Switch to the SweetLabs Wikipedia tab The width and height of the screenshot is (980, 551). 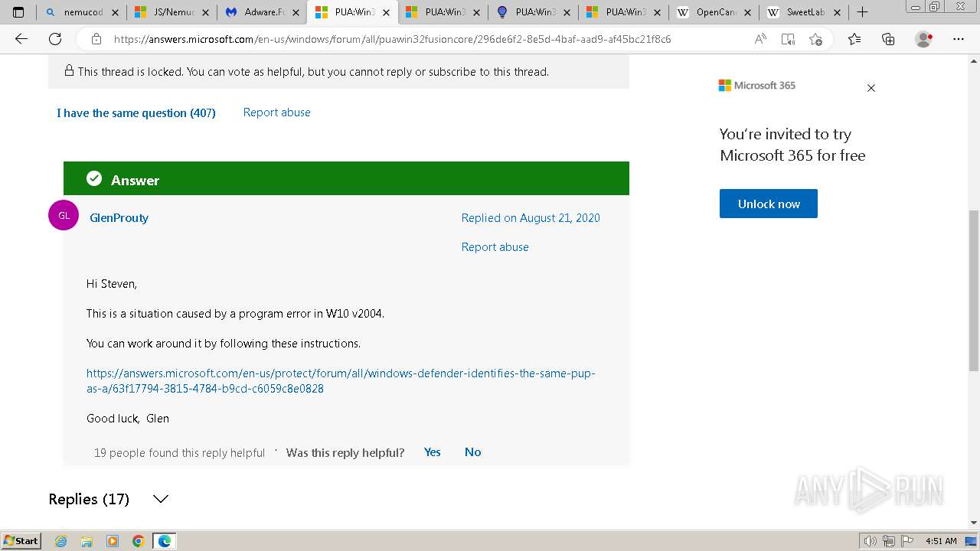coord(804,12)
